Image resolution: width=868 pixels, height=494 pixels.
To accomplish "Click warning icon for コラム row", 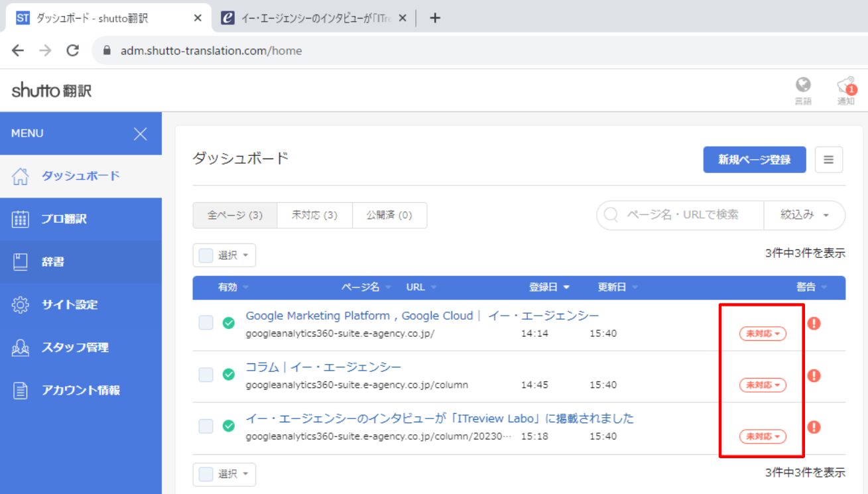I will pyautogui.click(x=814, y=375).
